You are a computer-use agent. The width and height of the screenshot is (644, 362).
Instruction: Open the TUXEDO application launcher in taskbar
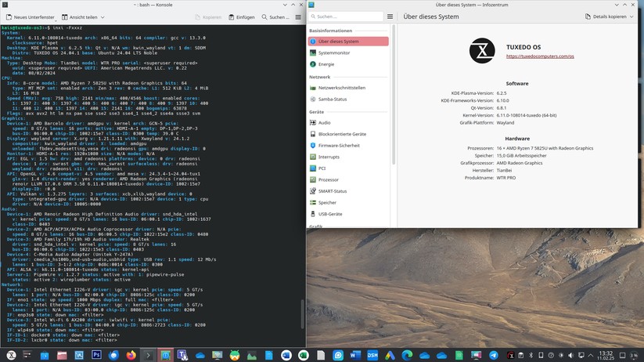(x=10, y=355)
